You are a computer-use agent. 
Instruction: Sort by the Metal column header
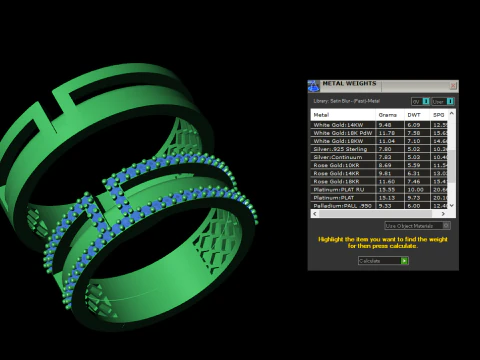click(343, 115)
